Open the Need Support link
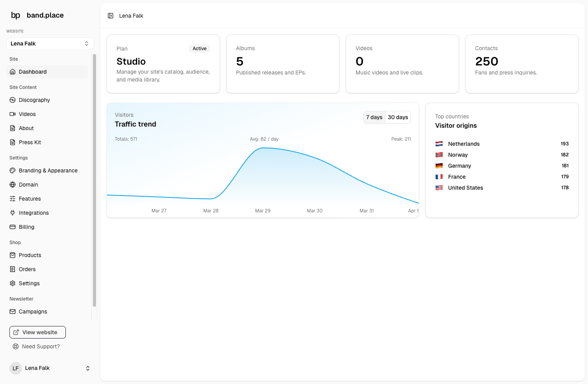 pos(41,346)
